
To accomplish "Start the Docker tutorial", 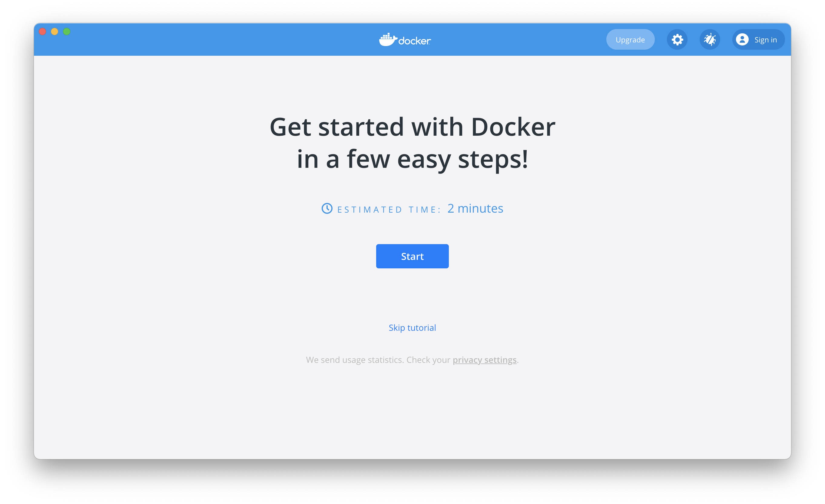I will [412, 256].
